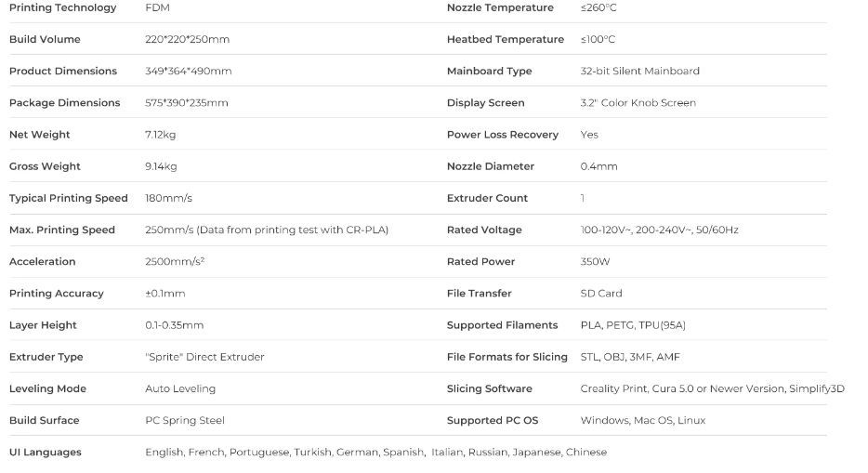This screenshot has width=868, height=473.
Task: Select the Layer Height label
Action: click(43, 325)
